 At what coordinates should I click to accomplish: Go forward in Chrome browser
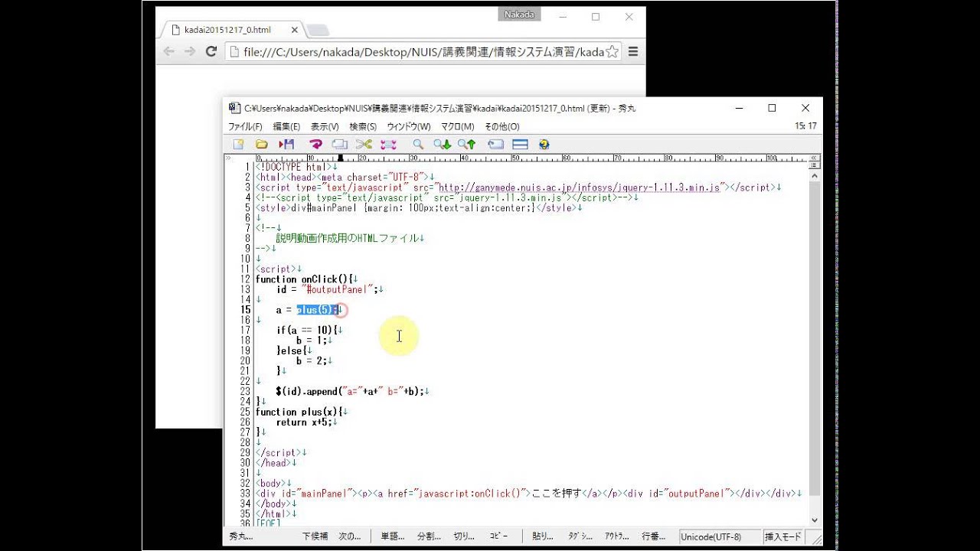190,51
